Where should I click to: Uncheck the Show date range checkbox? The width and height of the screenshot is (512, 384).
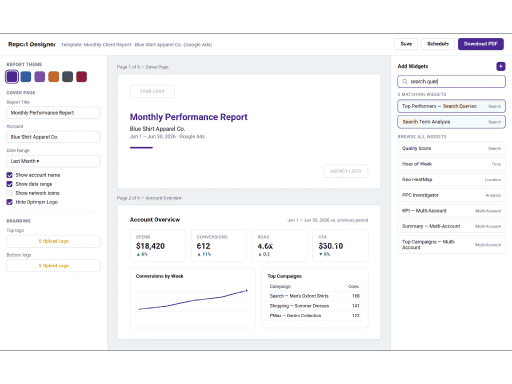tap(10, 184)
